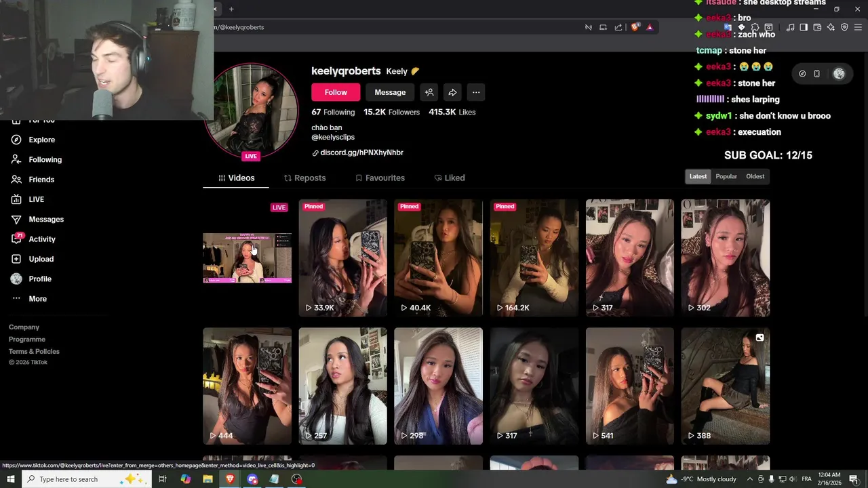Viewport: 868px width, 488px height.
Task: Open File Explorer from the taskbar
Action: [x=208, y=479]
